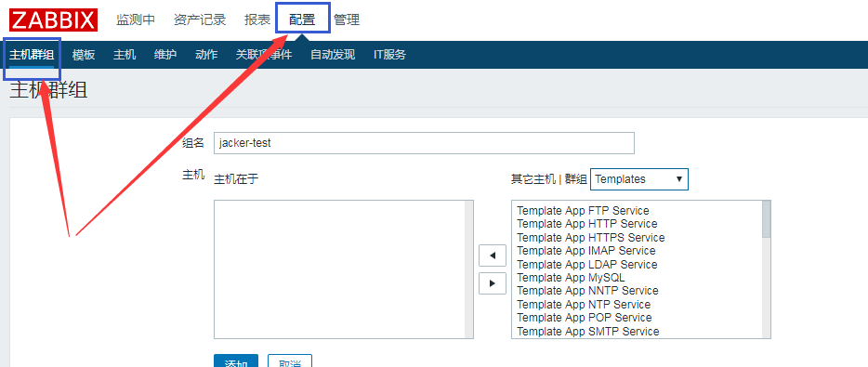Click the 添加 button
The height and width of the screenshot is (367, 868).
(x=236, y=360)
